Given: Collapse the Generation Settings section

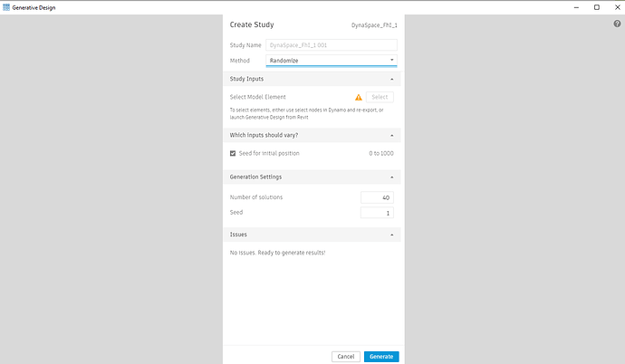Looking at the screenshot, I should point(392,177).
